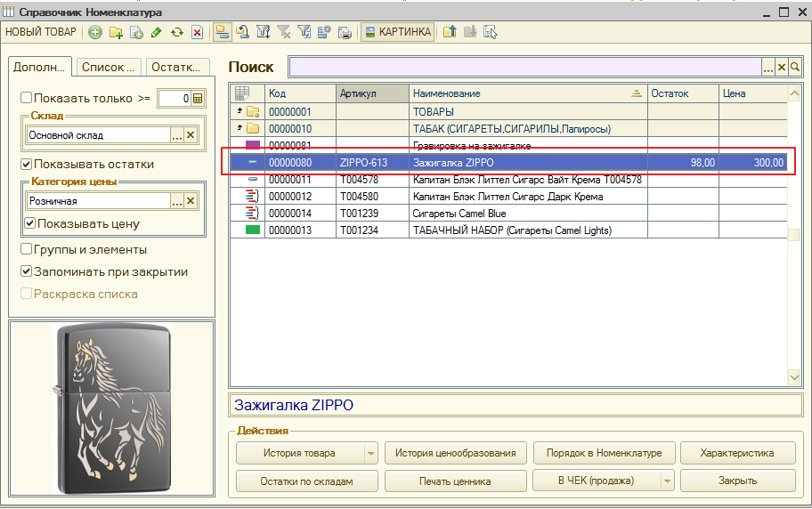Viewport: 812px width, 509px height.
Task: Select the Сигареты Camel Blue row
Action: tap(508, 214)
